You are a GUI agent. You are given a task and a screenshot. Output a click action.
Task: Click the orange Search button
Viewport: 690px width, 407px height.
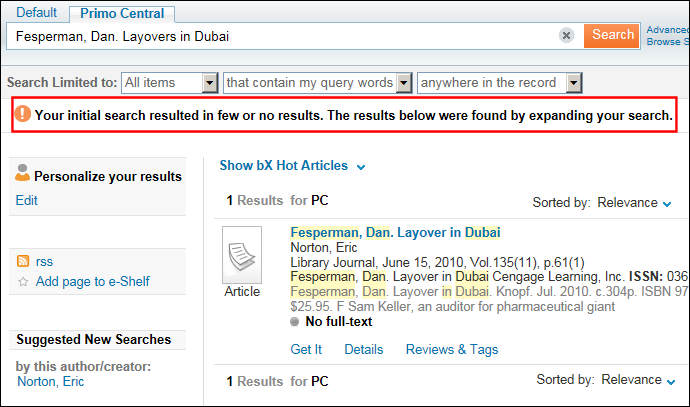(612, 35)
